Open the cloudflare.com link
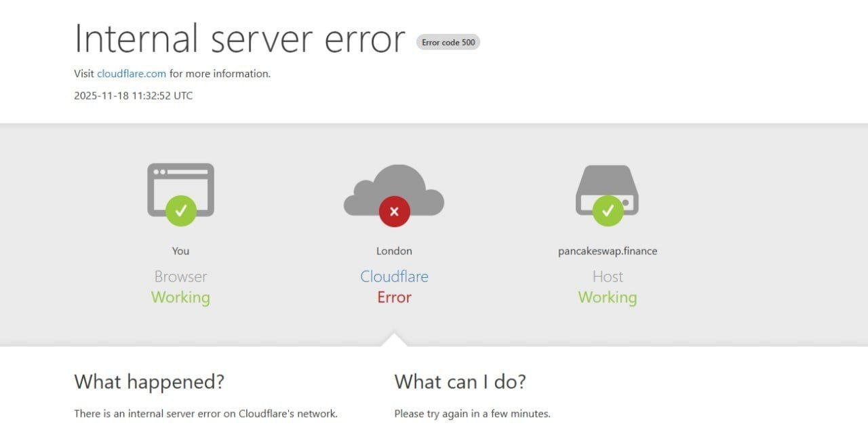Image resolution: width=868 pixels, height=436 pixels. click(x=132, y=73)
